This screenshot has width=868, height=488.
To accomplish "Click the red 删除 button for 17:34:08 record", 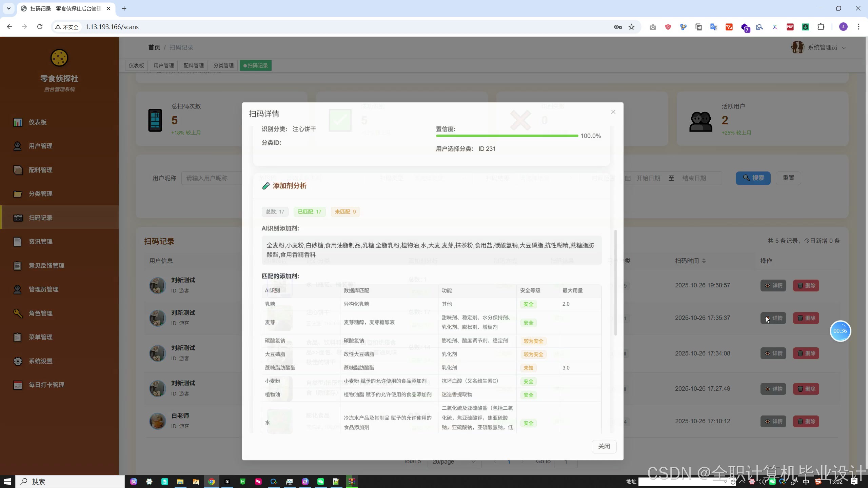I will pos(806,353).
